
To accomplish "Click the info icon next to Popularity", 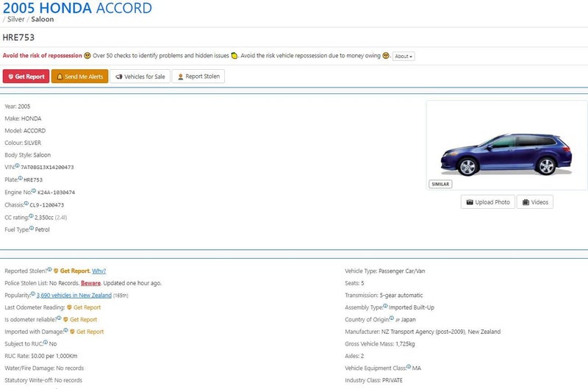I will click(x=33, y=293).
